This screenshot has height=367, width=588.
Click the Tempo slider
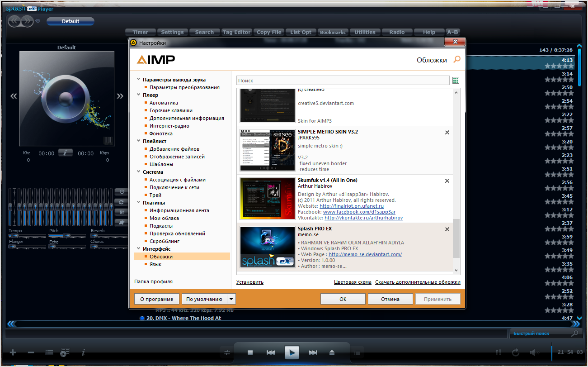pyautogui.click(x=27, y=235)
